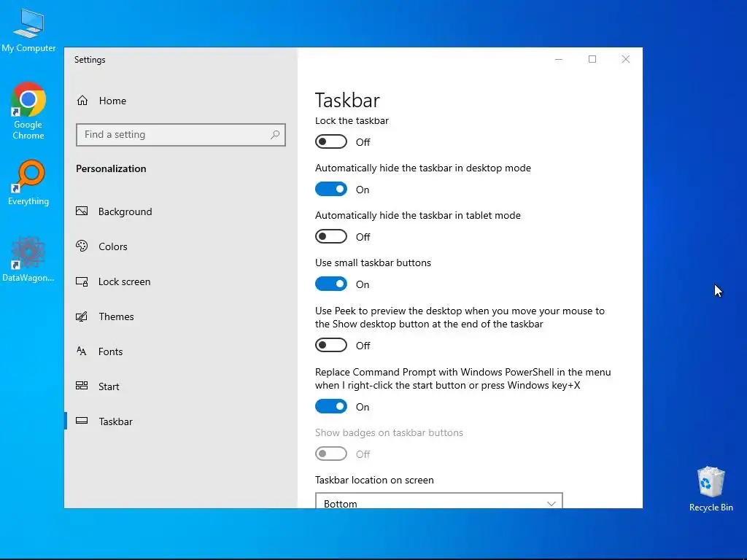Click 'Automatically hide the taskbar in tablet mode' label
747x560 pixels.
click(x=418, y=216)
